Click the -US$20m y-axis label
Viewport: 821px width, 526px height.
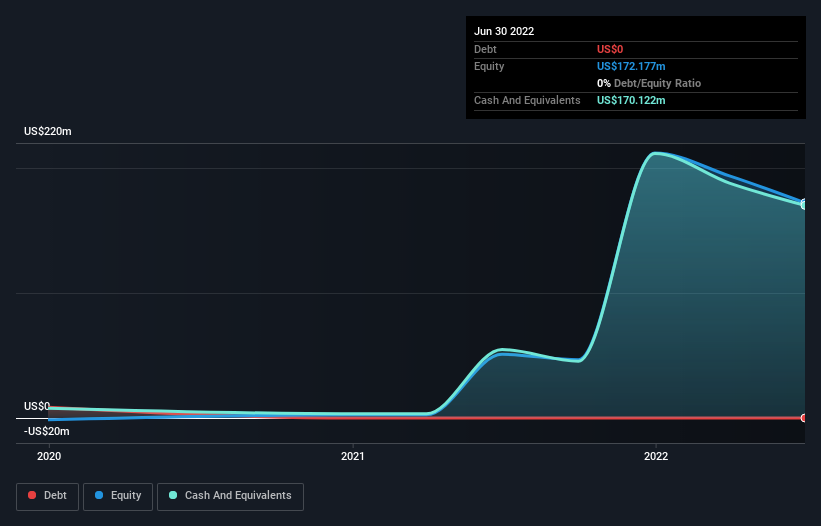point(47,431)
